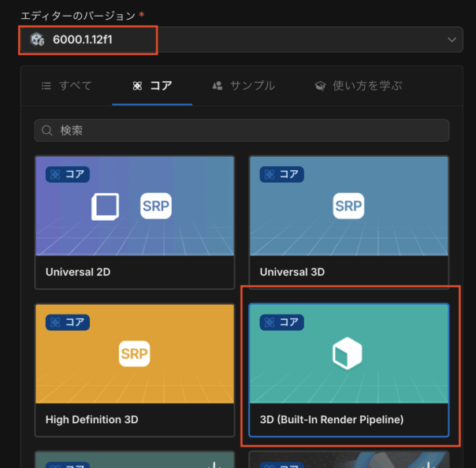This screenshot has height=468, width=476.
Task: Click the 検索 search field
Action: tap(242, 131)
